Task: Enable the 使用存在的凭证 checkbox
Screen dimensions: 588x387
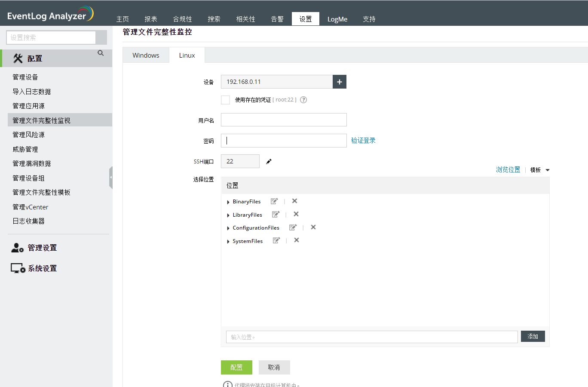Action: point(225,100)
